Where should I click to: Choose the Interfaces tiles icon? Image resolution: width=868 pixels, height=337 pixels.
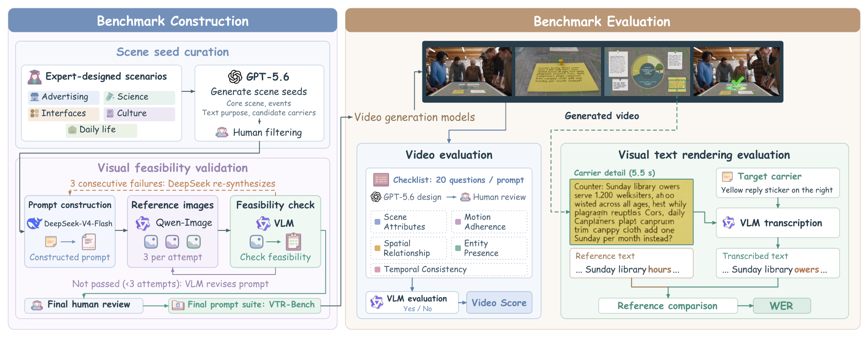(x=34, y=113)
